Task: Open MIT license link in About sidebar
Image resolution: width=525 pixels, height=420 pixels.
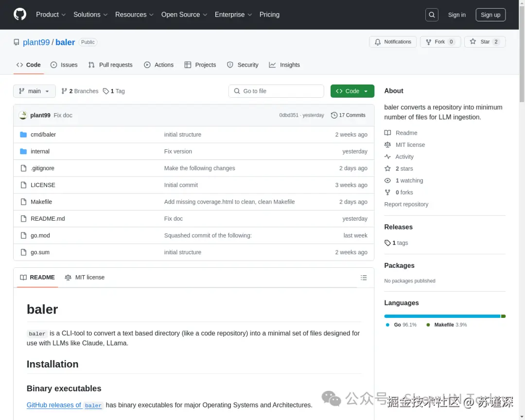Action: (404, 145)
